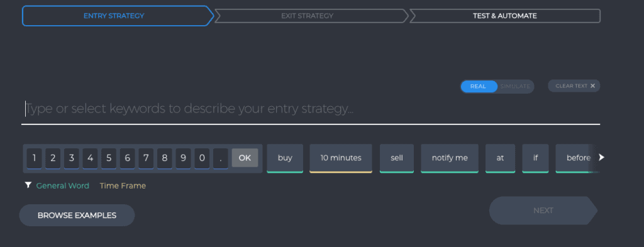This screenshot has height=247, width=644.
Task: Click the X in Clear Text
Action: [x=592, y=85]
